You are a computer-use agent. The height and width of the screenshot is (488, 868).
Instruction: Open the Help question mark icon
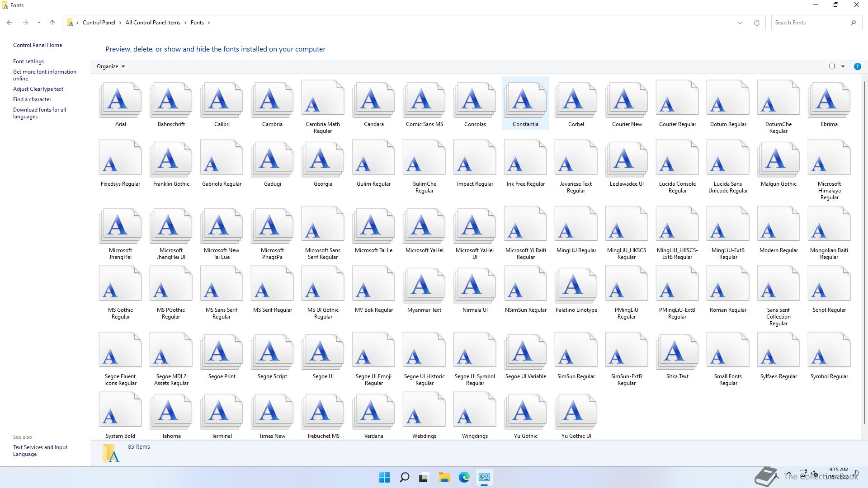click(857, 66)
